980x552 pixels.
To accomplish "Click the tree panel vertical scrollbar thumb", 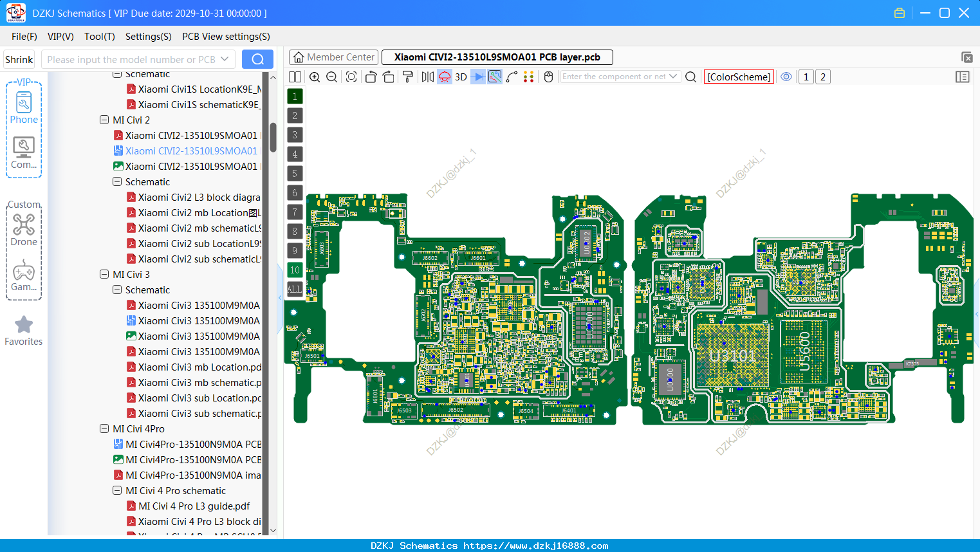I will (x=273, y=137).
